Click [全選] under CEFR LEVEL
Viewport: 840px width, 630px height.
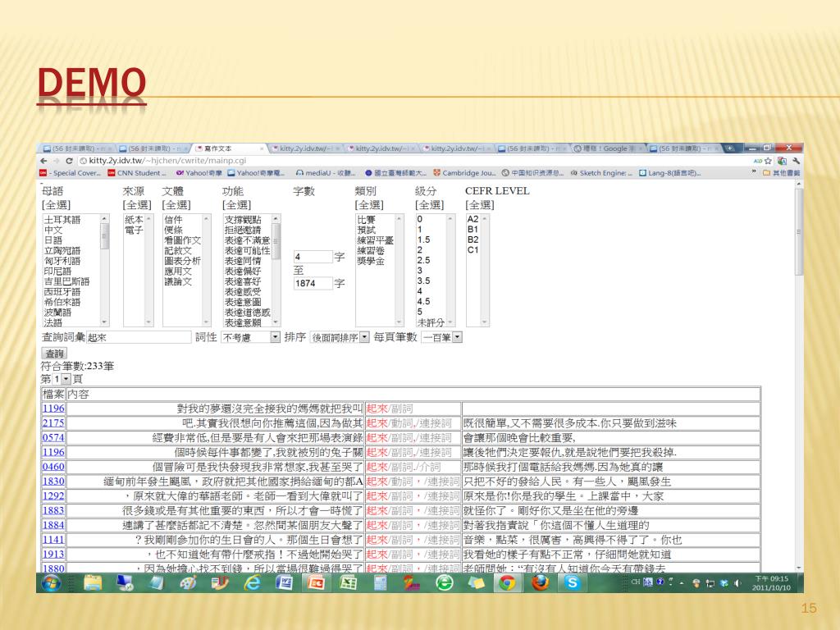[479, 205]
